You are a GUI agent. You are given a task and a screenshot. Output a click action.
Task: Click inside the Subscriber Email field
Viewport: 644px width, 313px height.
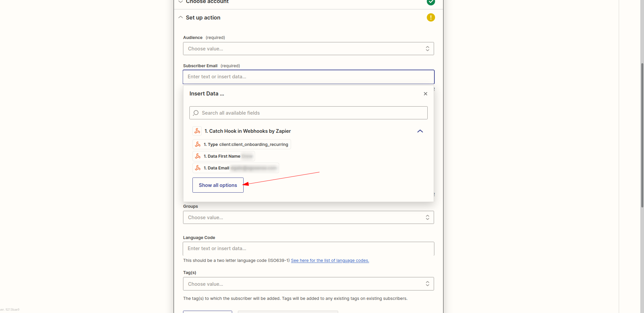pos(308,77)
